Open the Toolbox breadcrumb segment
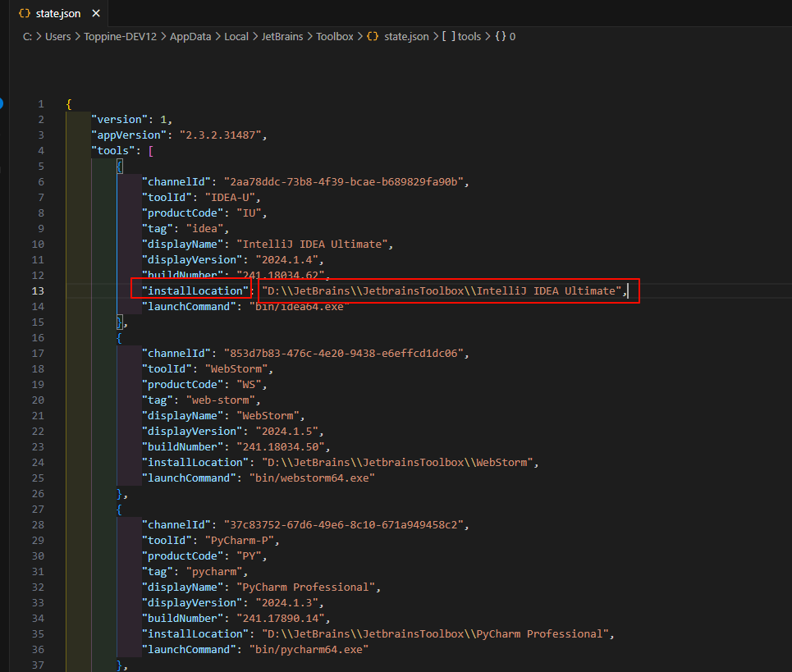Image resolution: width=792 pixels, height=672 pixels. 335,37
